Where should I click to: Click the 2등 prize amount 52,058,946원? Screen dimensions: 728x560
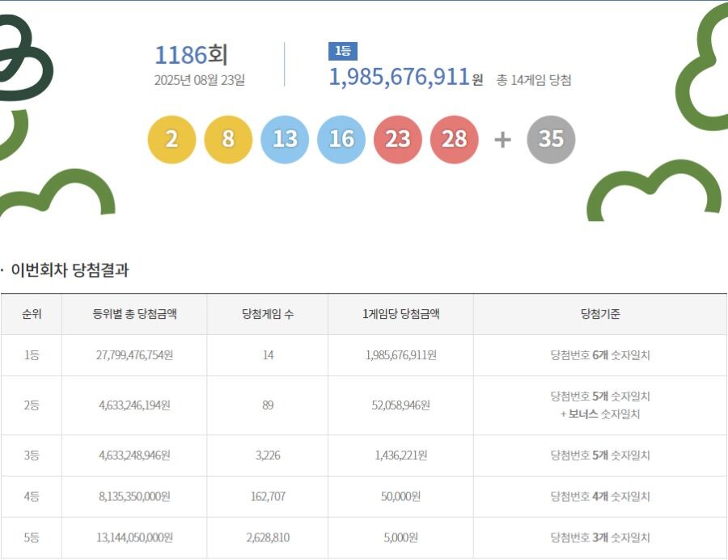400,406
